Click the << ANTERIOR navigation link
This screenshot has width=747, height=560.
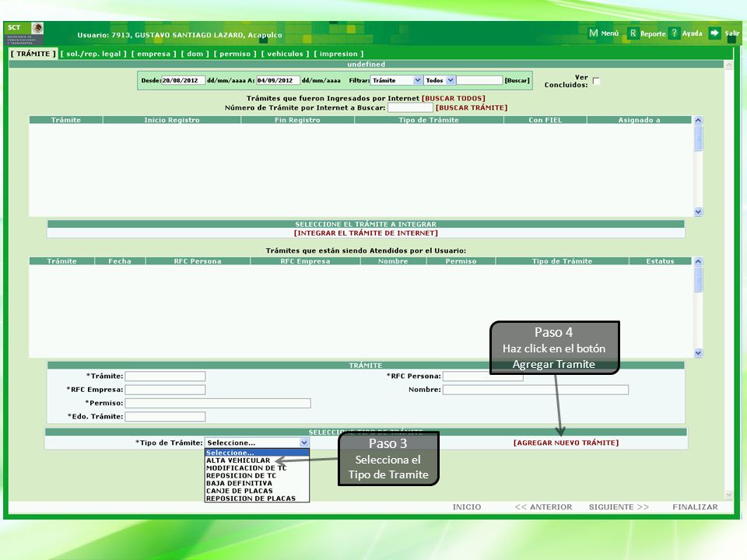(x=543, y=507)
